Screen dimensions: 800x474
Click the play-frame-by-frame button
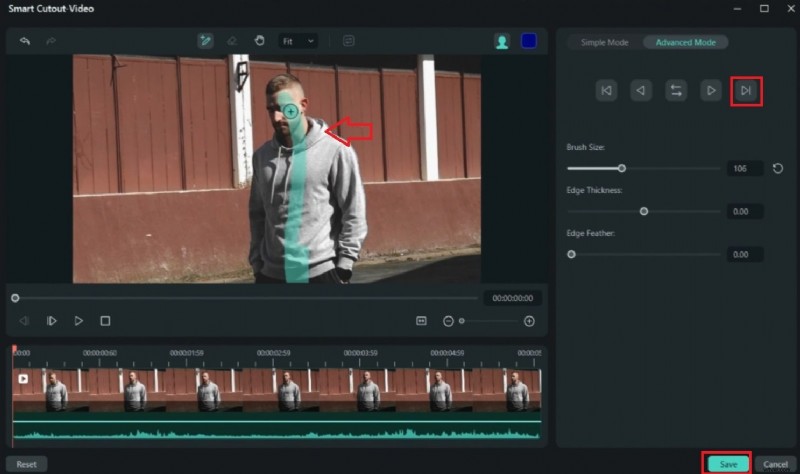click(x=52, y=321)
